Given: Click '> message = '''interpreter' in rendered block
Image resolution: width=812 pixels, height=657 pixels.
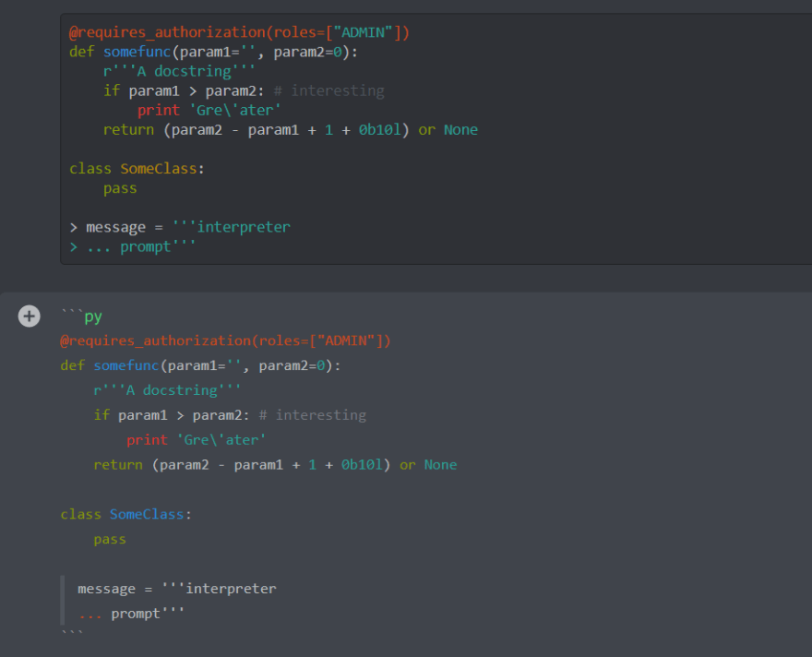Looking at the screenshot, I should [180, 227].
